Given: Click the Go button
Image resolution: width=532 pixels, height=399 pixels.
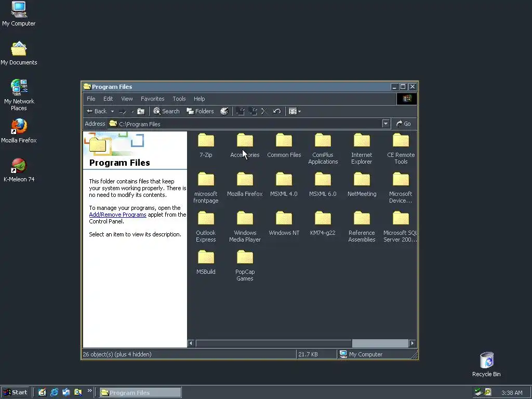Looking at the screenshot, I should 403,124.
